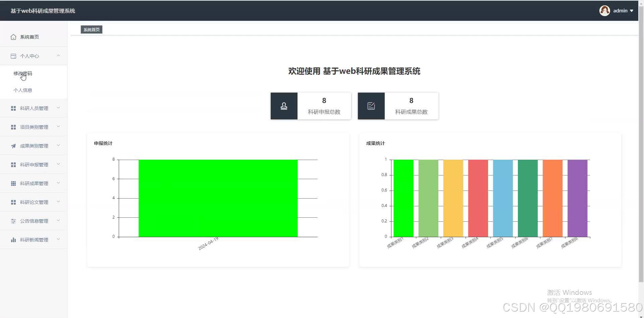Click the 成果统计 chart title

point(376,143)
